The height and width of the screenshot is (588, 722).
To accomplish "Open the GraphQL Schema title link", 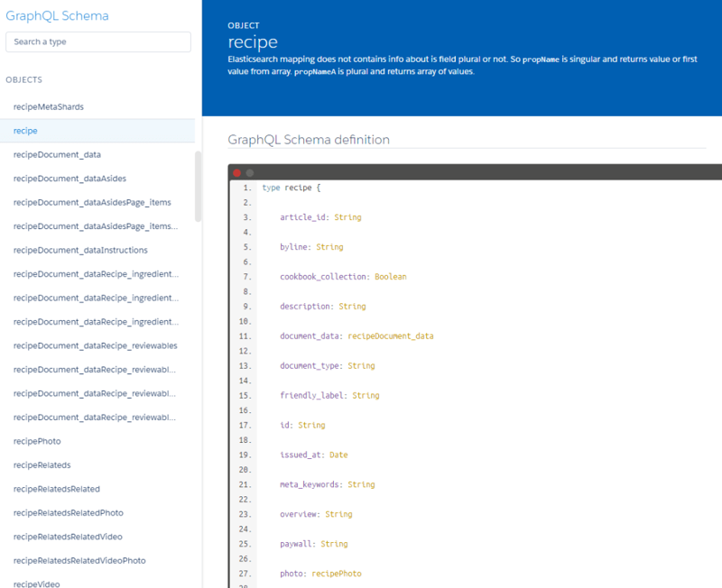I will click(x=57, y=15).
